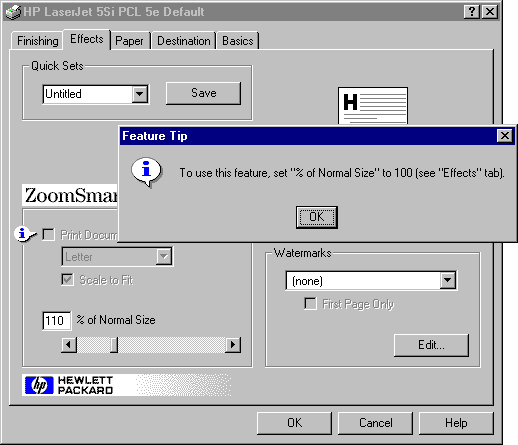The image size is (518, 445).
Task: Click the '% of Normal Size' label
Action: click(116, 320)
